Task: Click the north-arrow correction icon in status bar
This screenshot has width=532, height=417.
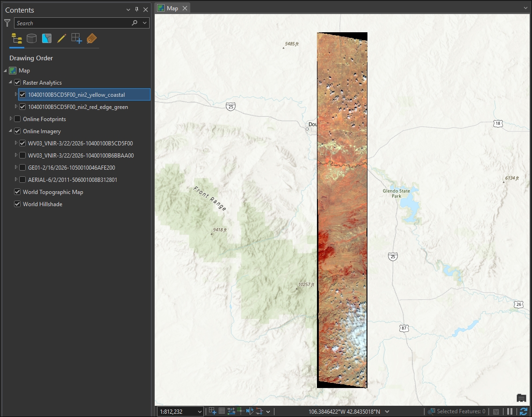Action: click(250, 411)
